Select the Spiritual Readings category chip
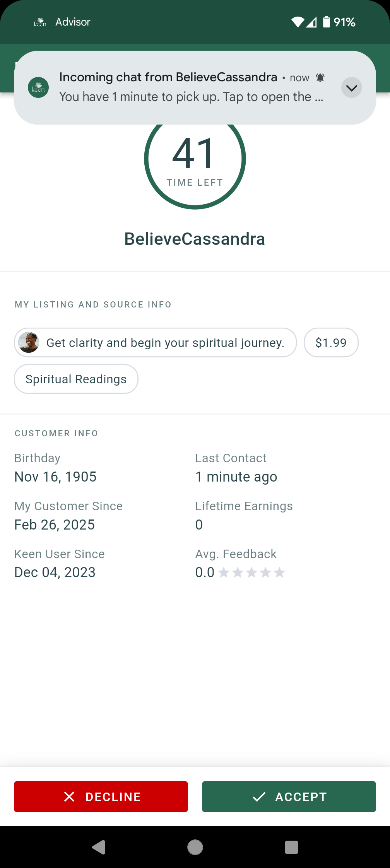This screenshot has height=868, width=390. [76, 379]
